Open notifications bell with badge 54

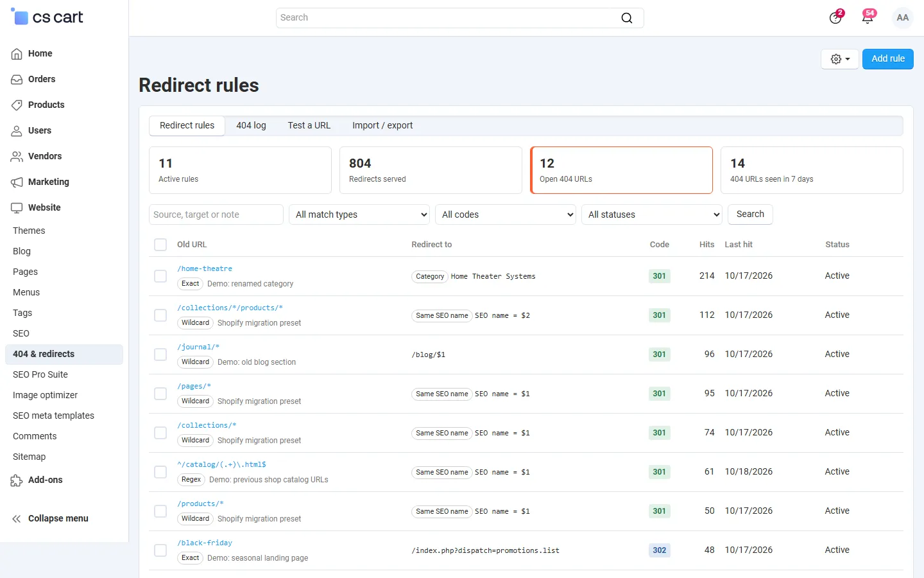coord(868,17)
